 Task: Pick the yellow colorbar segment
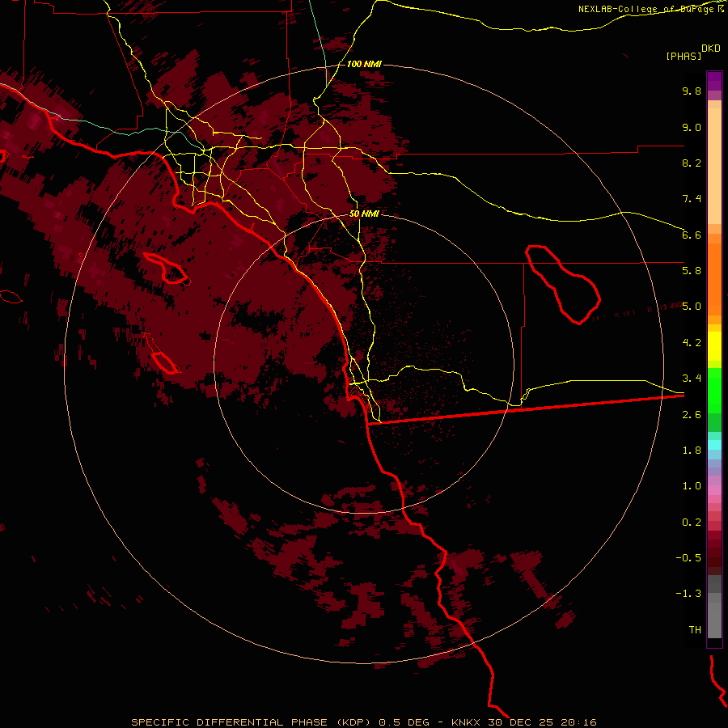(x=714, y=346)
